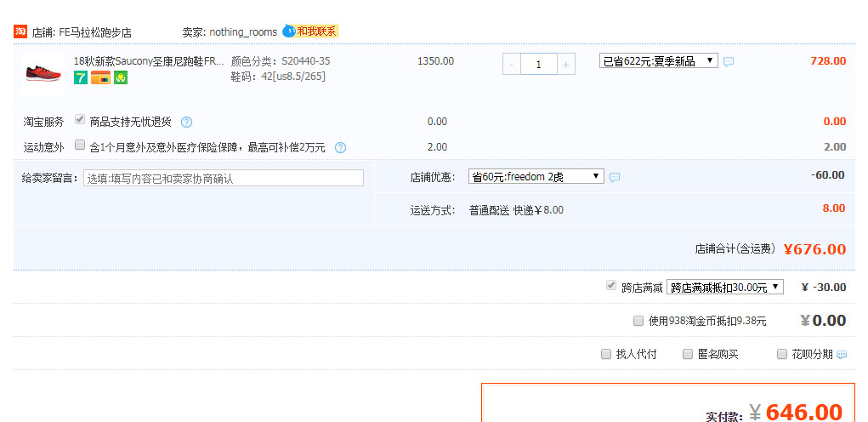Open the 跨店满减抵扣30.00元 dropdown
Image resolution: width=868 pixels, height=422 pixels.
tap(724, 287)
